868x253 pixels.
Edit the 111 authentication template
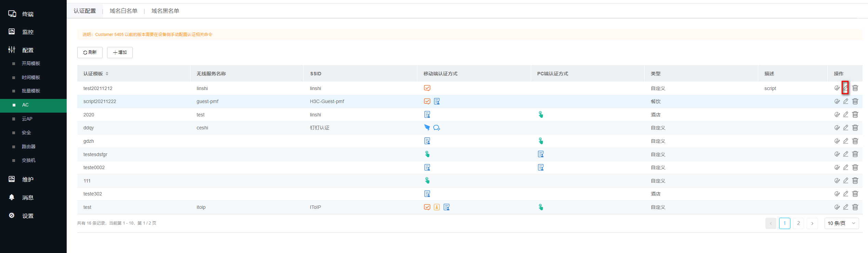pos(845,181)
